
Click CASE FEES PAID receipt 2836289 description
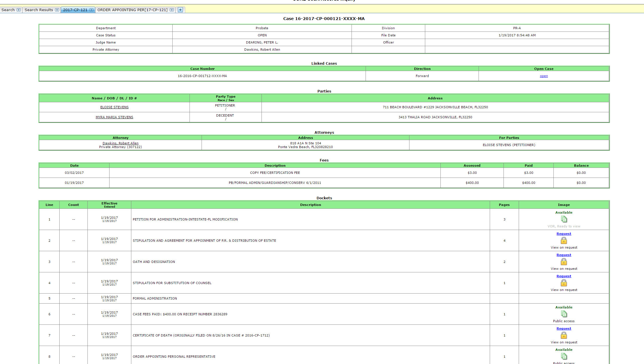click(180, 314)
